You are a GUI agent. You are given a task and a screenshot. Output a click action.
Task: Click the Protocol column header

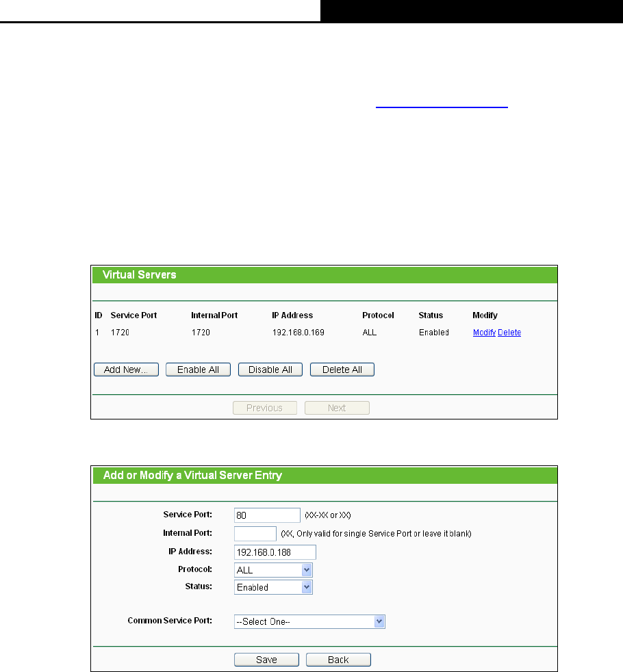[378, 315]
